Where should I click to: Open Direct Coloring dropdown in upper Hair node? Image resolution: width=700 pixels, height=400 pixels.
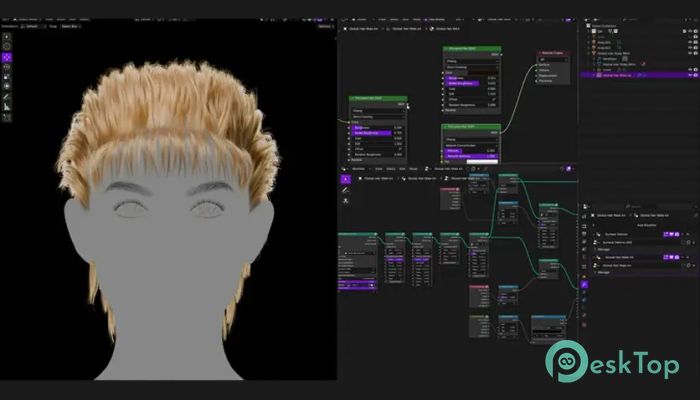click(x=472, y=67)
